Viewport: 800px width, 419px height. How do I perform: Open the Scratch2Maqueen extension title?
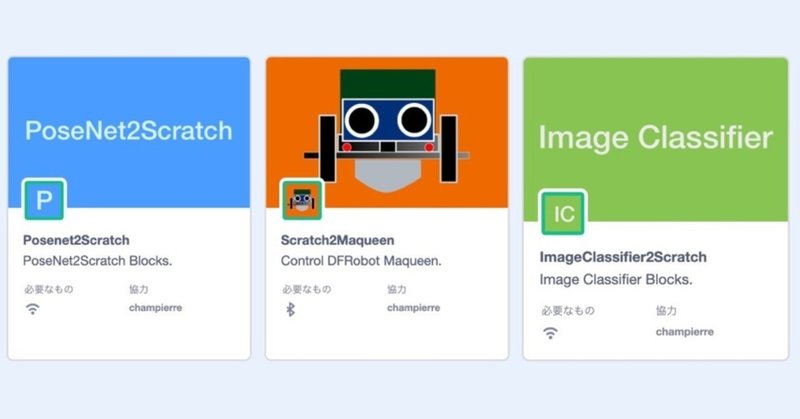point(337,240)
